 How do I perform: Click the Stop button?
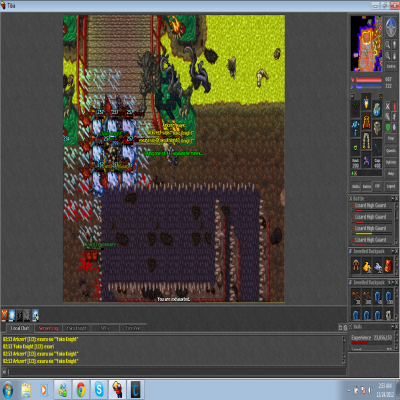(x=391, y=138)
